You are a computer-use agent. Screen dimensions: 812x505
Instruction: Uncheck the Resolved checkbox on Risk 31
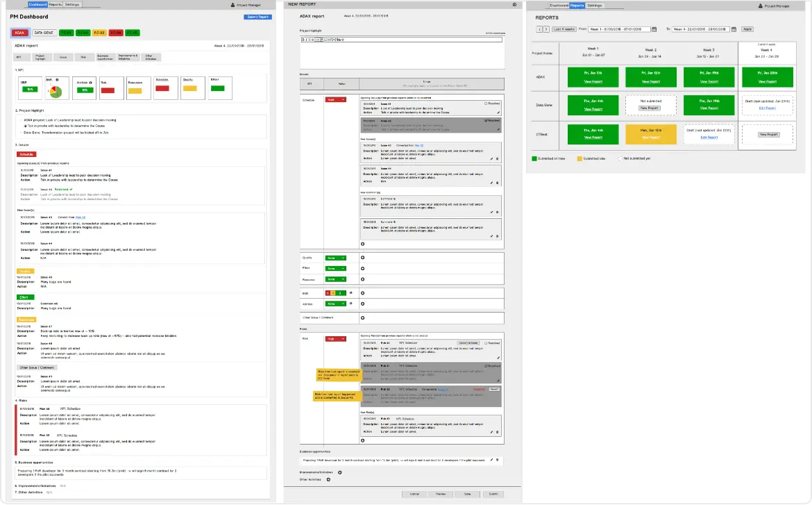pos(485,365)
